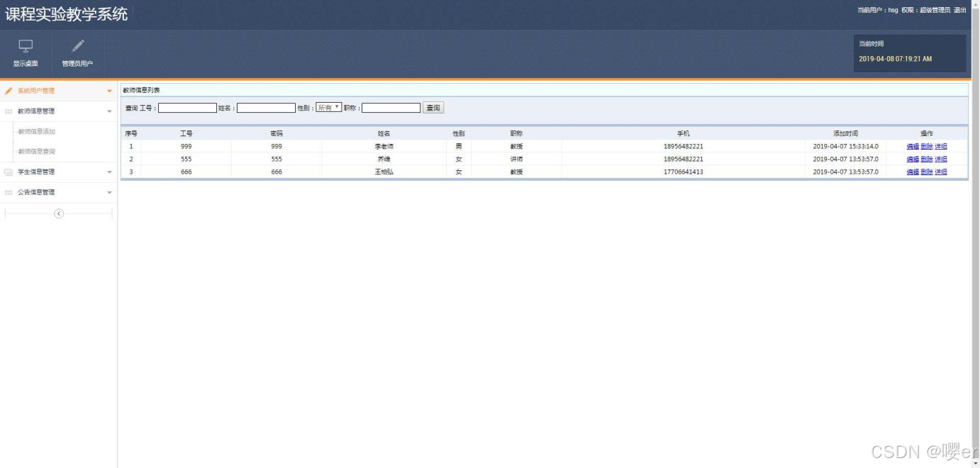Viewport: 980px width, 468px height.
Task: Select phone 18956482221 in 李老师's row
Action: (684, 147)
